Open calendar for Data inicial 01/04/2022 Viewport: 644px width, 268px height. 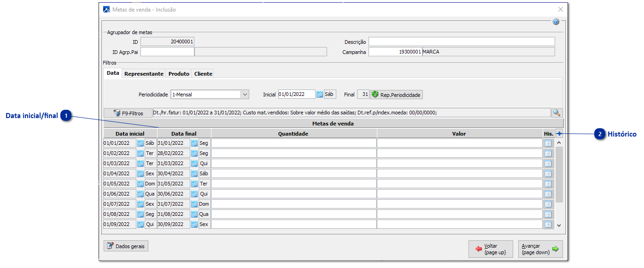[141, 173]
